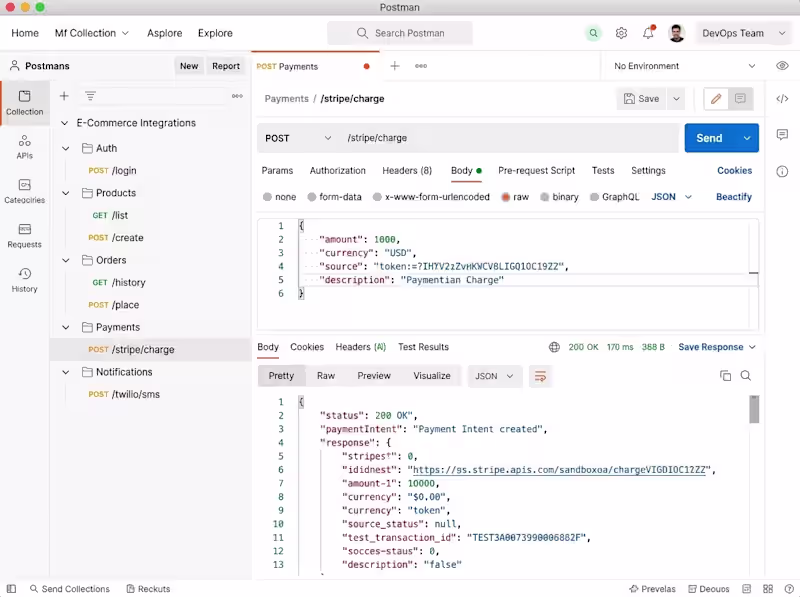
Task: Send the request with the Send button
Action: coord(710,138)
